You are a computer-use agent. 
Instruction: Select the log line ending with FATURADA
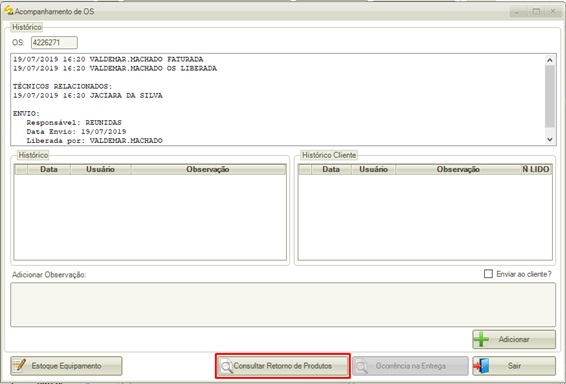(108, 59)
